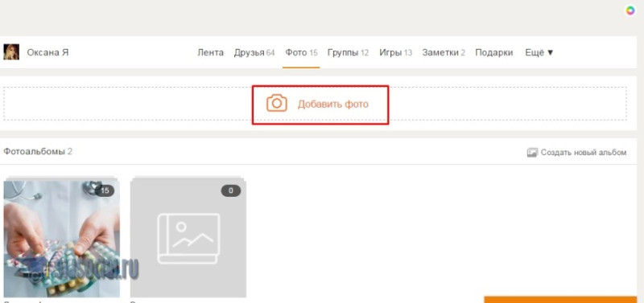Viewport: 644px width, 303px height.
Task: Click the 15 photo count badge
Action: point(105,190)
